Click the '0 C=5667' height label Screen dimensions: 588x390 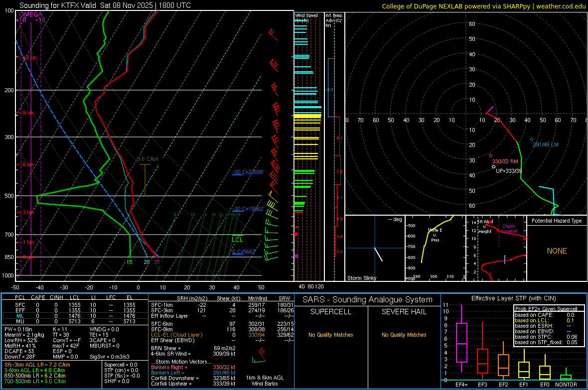click(x=244, y=252)
